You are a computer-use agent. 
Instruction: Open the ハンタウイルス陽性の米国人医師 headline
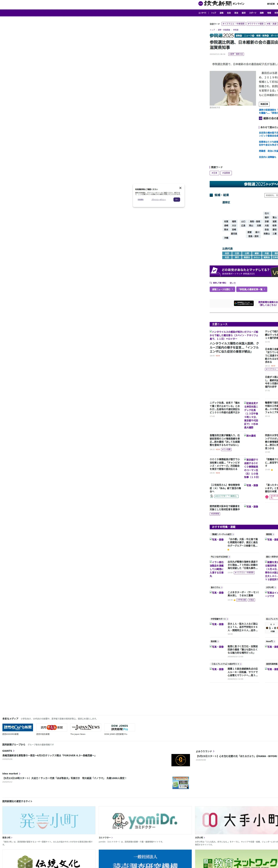(234, 347)
